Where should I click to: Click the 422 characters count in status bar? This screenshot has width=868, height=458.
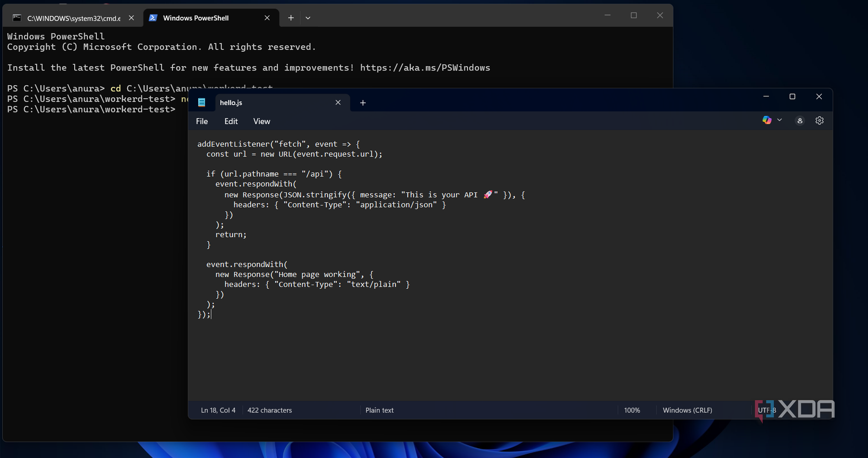269,410
